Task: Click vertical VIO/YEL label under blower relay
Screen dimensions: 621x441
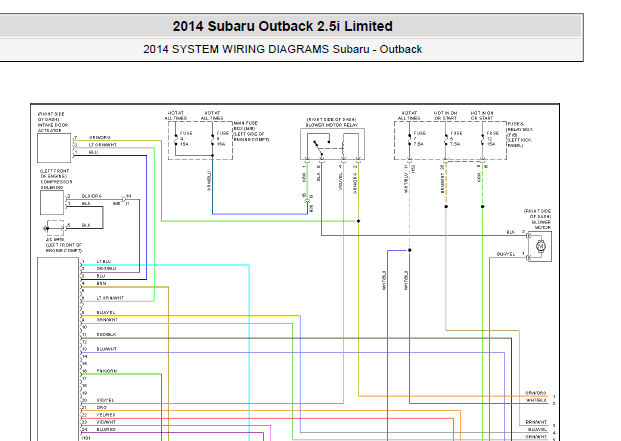Action: coord(341,181)
